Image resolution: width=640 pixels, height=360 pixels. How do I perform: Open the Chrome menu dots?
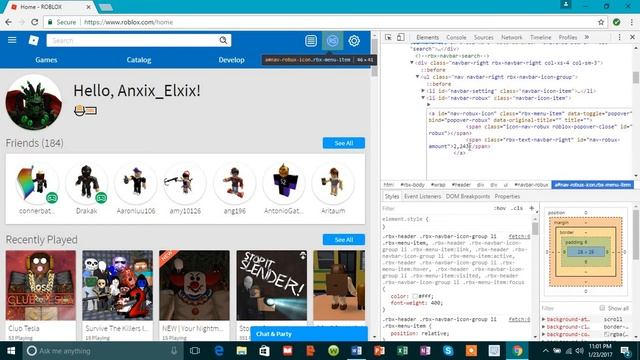tap(632, 22)
